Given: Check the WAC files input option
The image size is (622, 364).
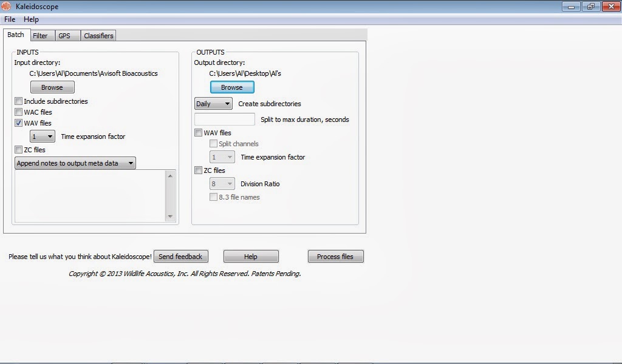Looking at the screenshot, I should [x=18, y=112].
